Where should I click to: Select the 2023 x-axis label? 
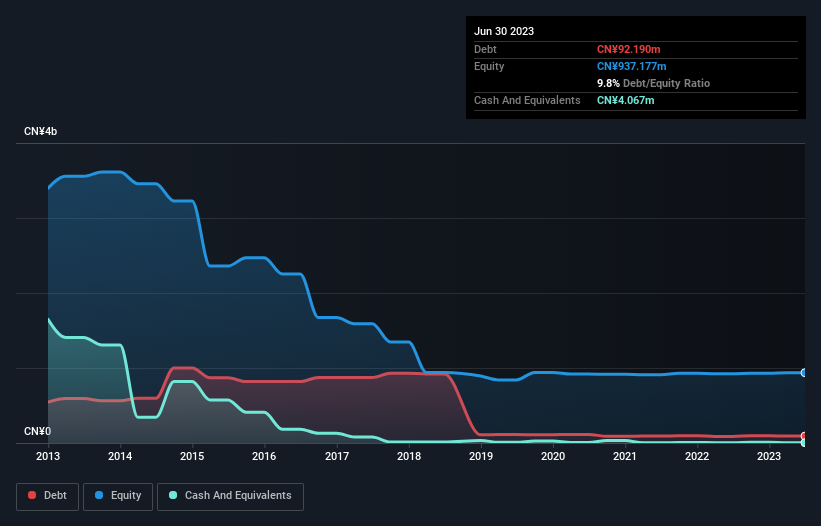[x=769, y=456]
